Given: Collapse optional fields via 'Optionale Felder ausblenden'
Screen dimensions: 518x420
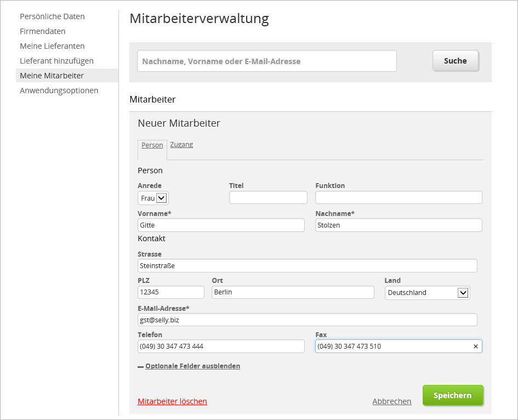Looking at the screenshot, I should 192,366.
